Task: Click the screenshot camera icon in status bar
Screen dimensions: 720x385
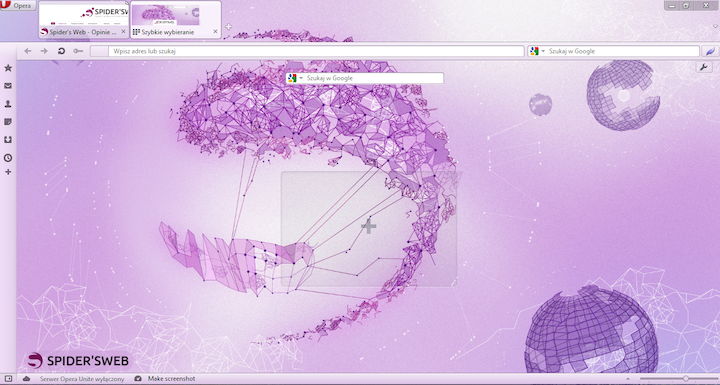Action: pos(138,379)
